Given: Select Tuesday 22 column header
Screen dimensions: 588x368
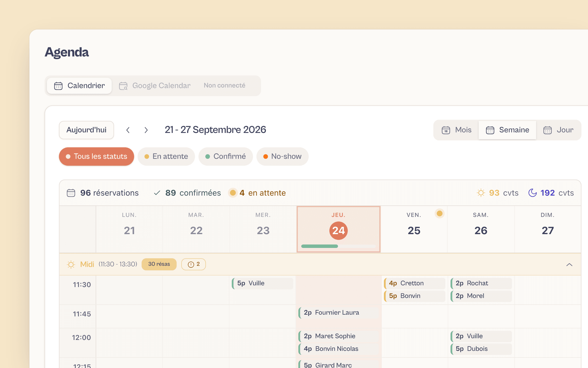Looking at the screenshot, I should pos(196,229).
